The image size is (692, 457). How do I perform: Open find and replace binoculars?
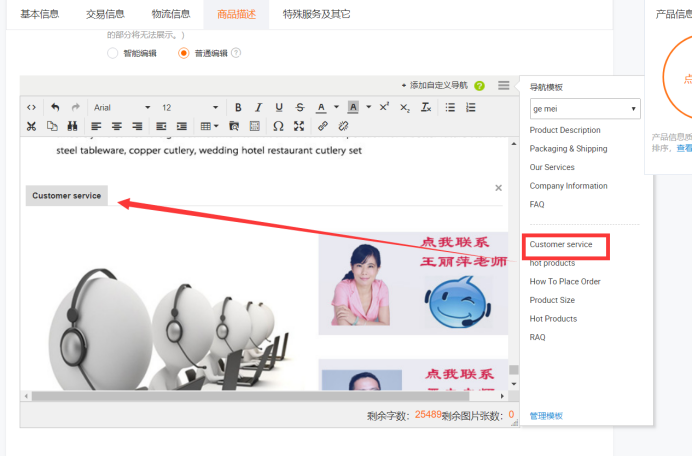tap(72, 127)
